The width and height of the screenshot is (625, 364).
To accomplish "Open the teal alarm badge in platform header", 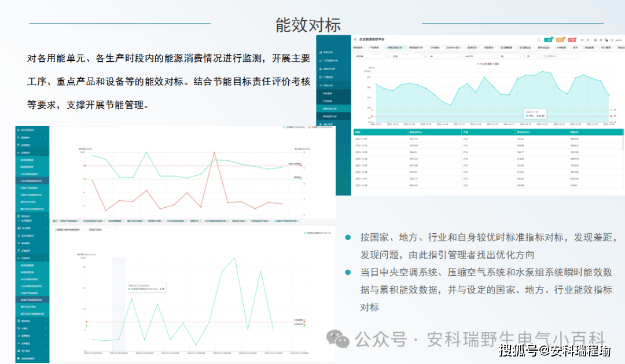I will click(549, 40).
